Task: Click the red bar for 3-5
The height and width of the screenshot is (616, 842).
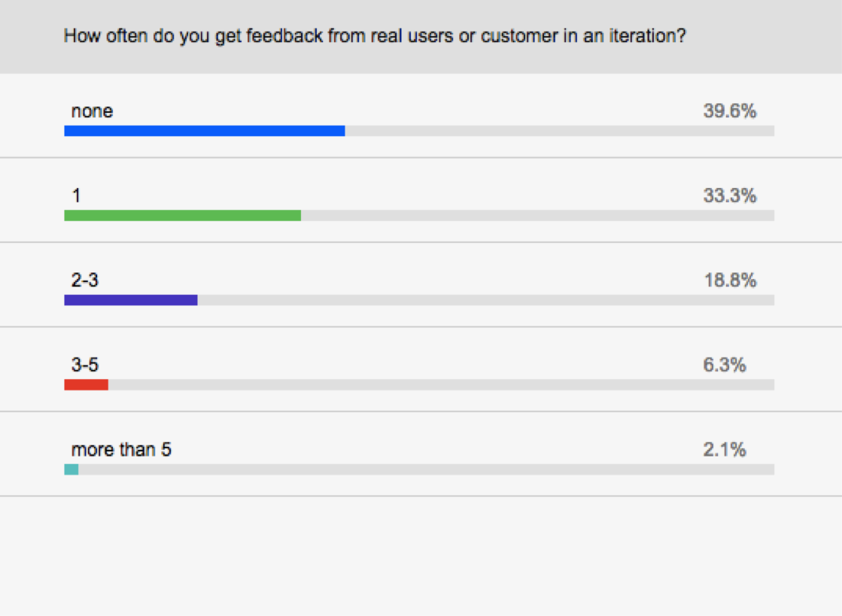Action: coord(86,385)
